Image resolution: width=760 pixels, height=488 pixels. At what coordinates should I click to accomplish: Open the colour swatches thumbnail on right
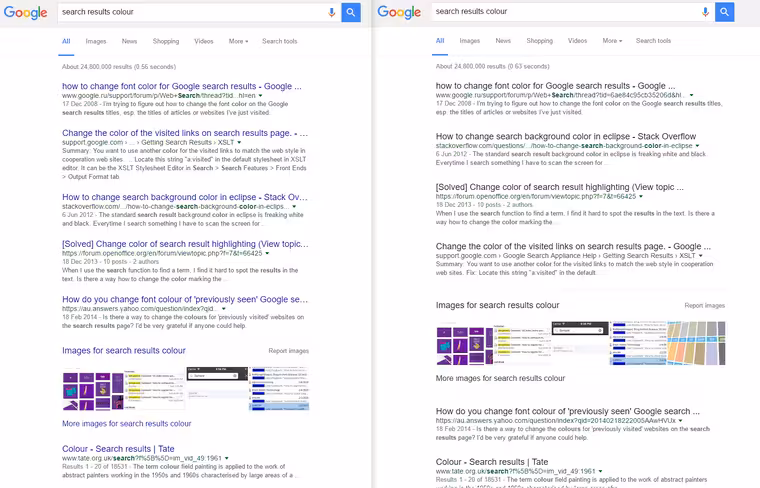[696, 343]
